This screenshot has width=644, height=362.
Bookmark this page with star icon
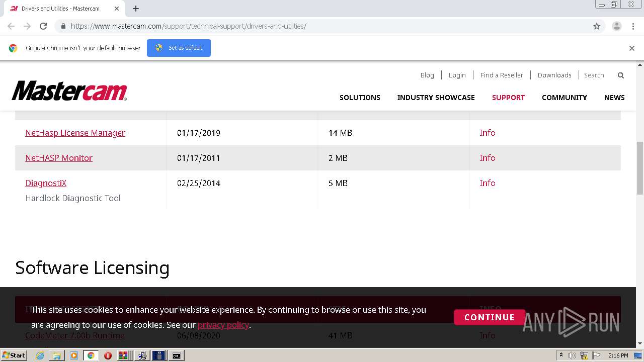[x=597, y=26]
